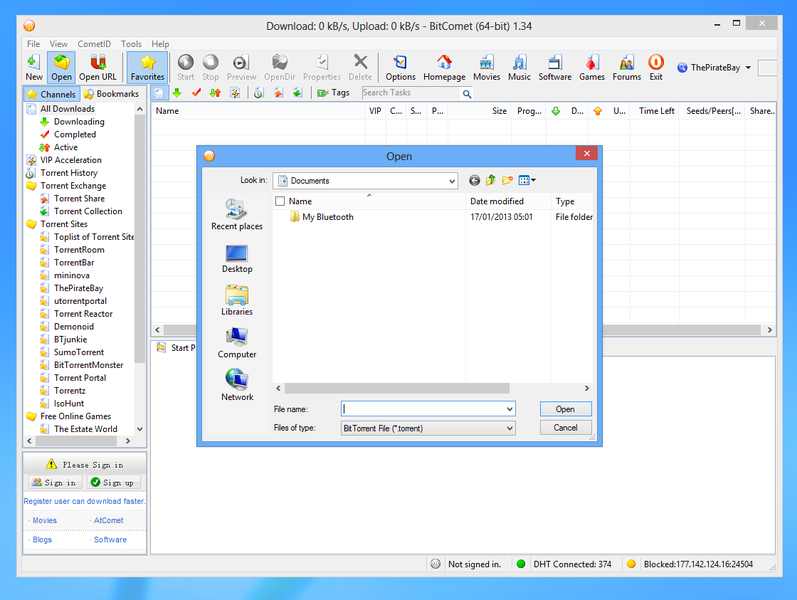Viewport: 797px width, 600px height.
Task: Open the Tools menu
Action: point(131,44)
